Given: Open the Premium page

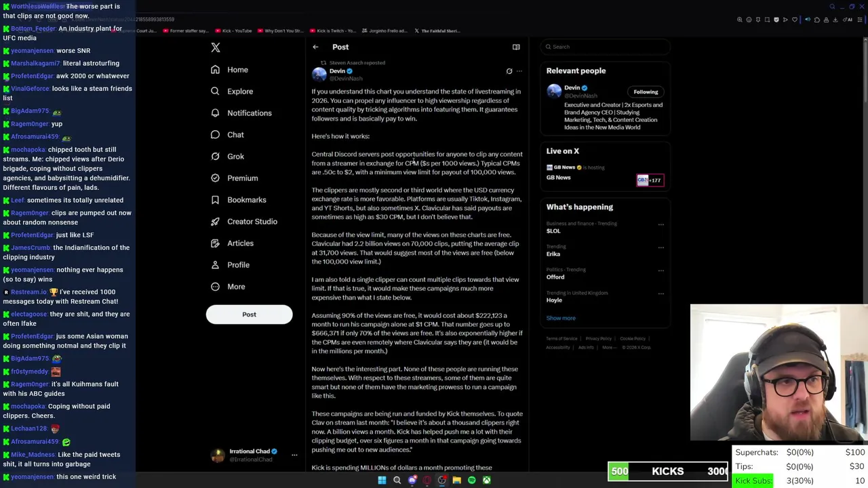Looking at the screenshot, I should pyautogui.click(x=234, y=178).
